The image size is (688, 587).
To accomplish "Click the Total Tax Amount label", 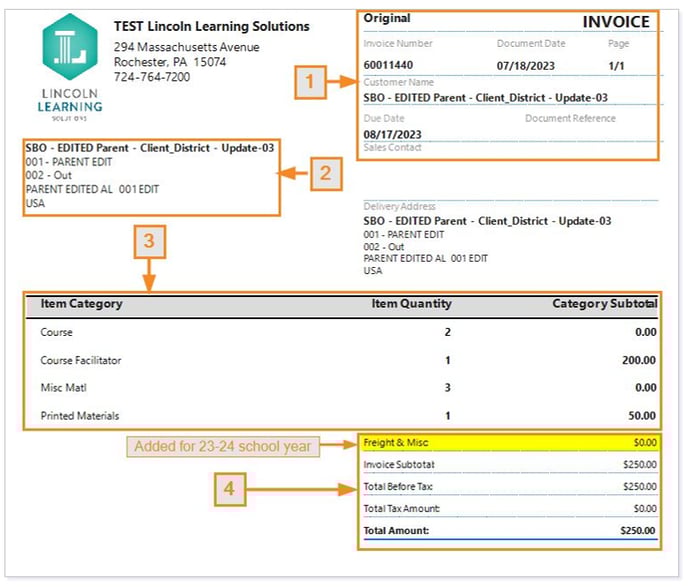I will 401,508.
